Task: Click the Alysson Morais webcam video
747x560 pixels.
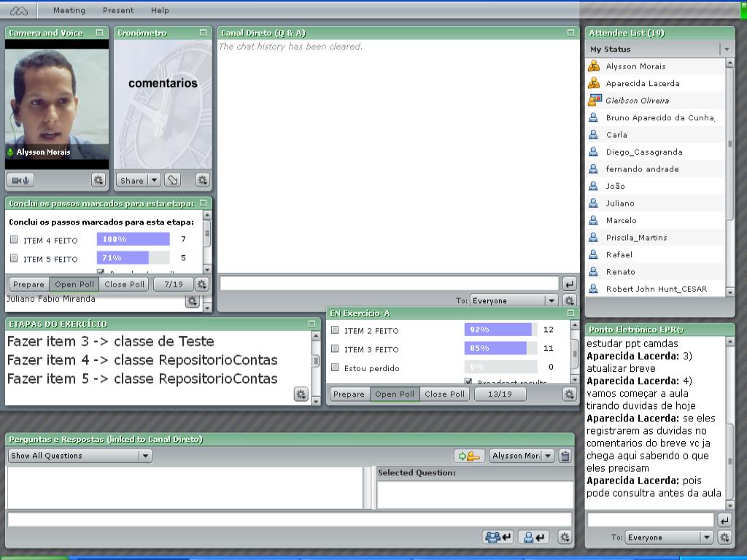Action: 57,104
